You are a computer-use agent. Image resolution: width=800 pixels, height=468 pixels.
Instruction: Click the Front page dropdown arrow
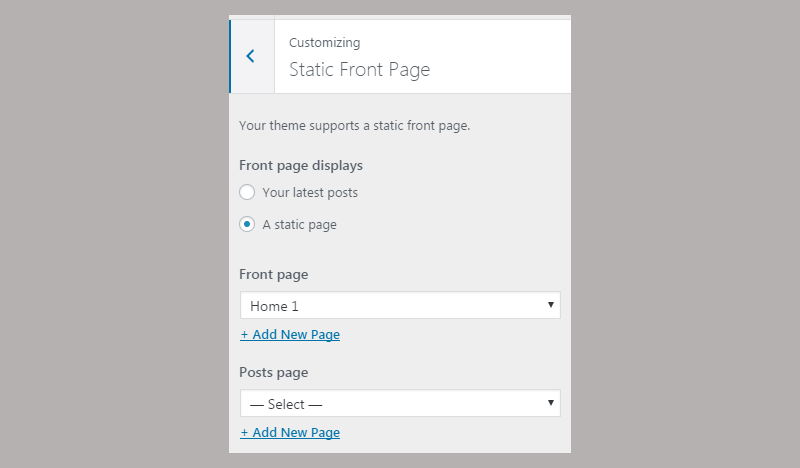pos(551,304)
